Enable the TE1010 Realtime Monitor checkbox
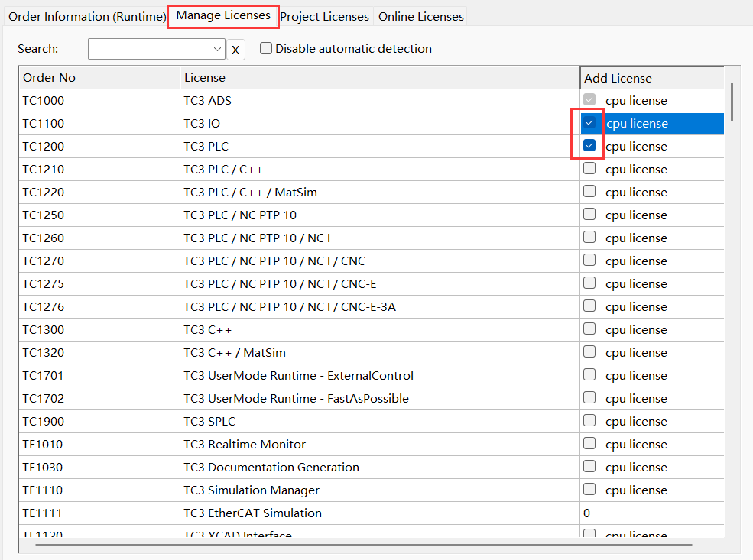This screenshot has height=560, width=753. tap(589, 443)
